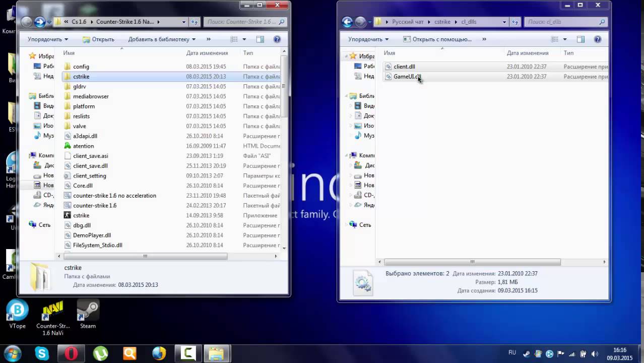The height and width of the screenshot is (363, 644).
Task: Open Добавить в библиотеку dropdown
Action: (x=162, y=39)
